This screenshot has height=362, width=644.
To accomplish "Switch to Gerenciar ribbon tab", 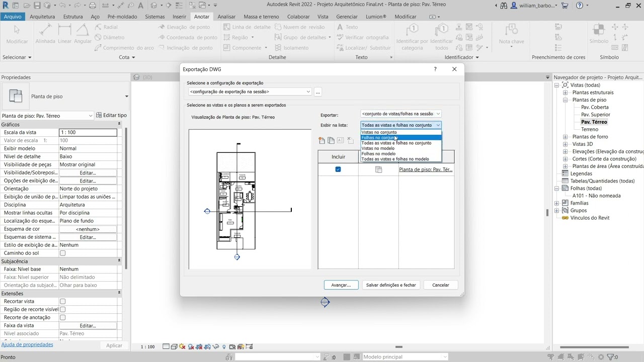I will pyautogui.click(x=347, y=17).
